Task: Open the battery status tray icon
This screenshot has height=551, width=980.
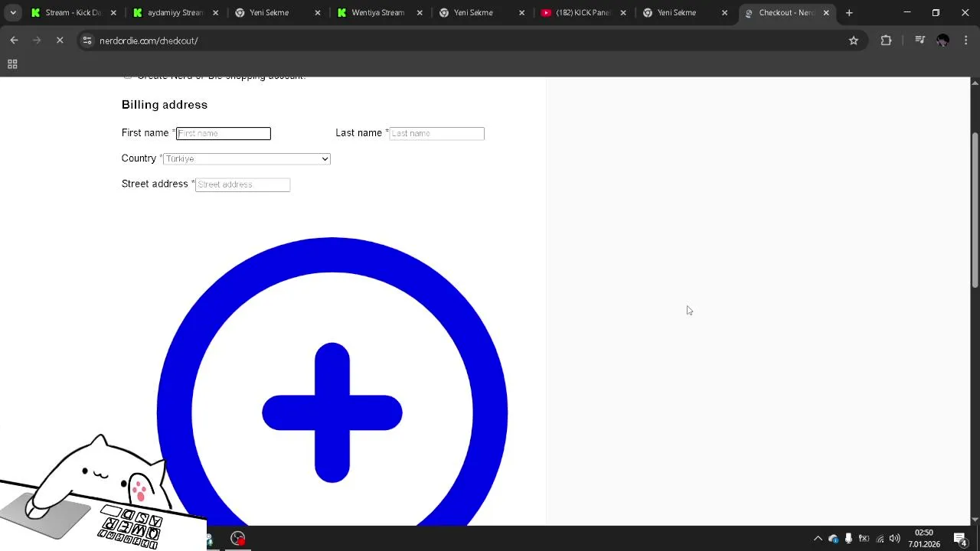Action: (x=864, y=539)
